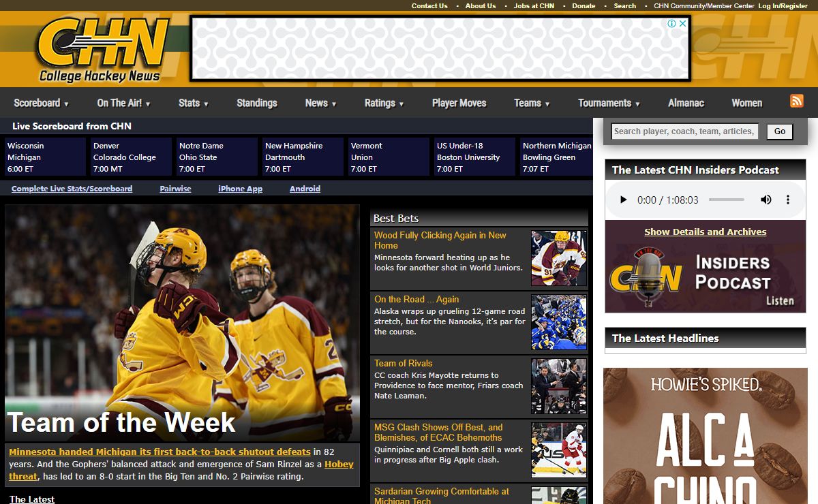Close the top banner ad
Viewport: 818px width, 504px height.
tap(682, 23)
